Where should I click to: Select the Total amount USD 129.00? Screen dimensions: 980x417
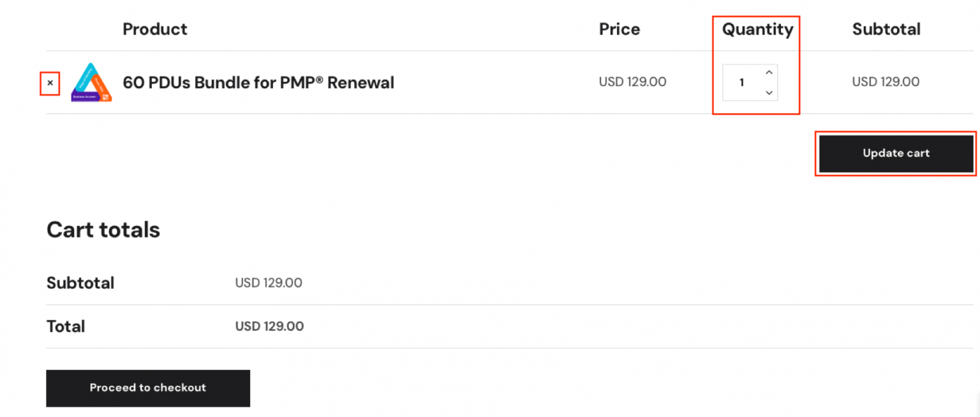pyautogui.click(x=269, y=326)
